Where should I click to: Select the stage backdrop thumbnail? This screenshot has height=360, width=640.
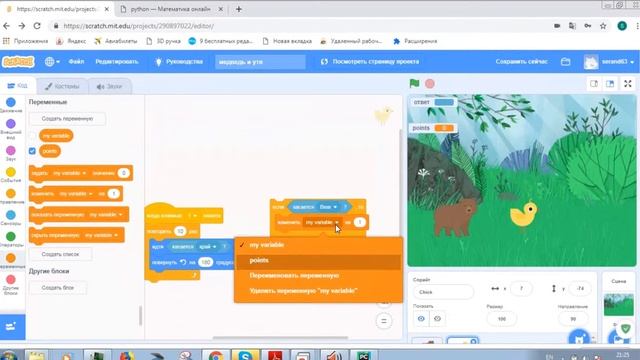[619, 304]
